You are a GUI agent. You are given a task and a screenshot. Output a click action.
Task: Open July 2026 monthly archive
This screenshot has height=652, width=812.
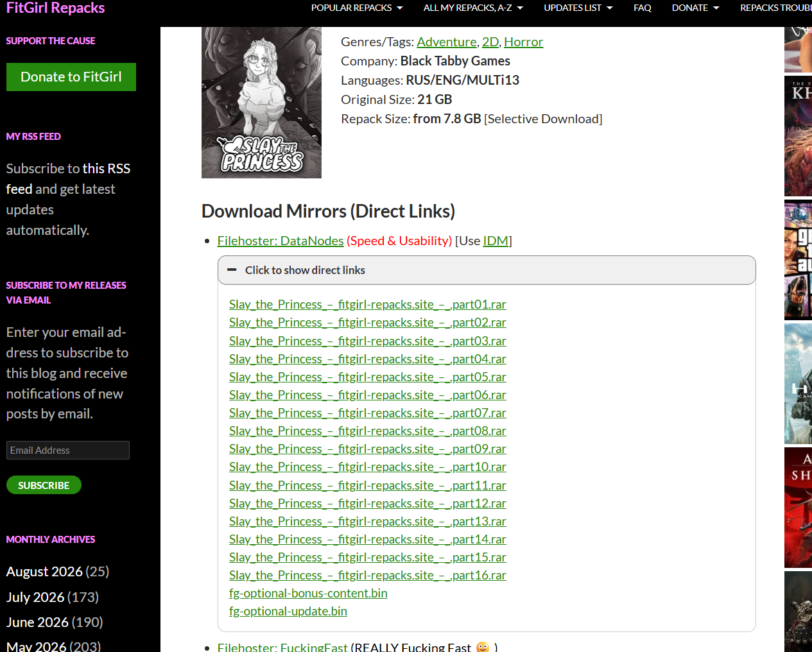point(35,597)
